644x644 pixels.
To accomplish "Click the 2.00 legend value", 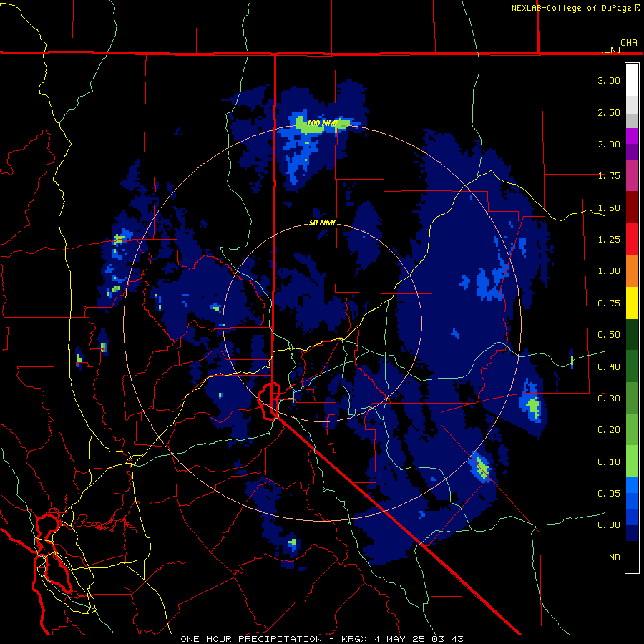I will (x=609, y=144).
